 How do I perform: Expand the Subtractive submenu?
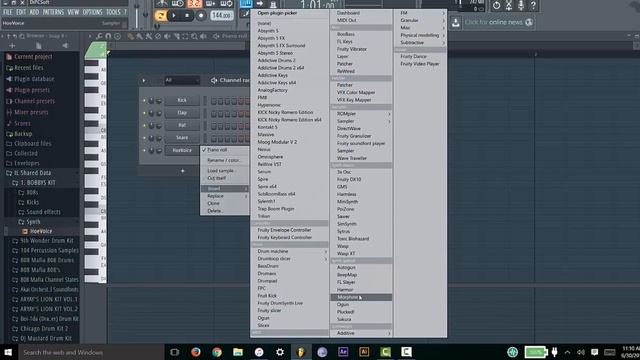pos(420,42)
